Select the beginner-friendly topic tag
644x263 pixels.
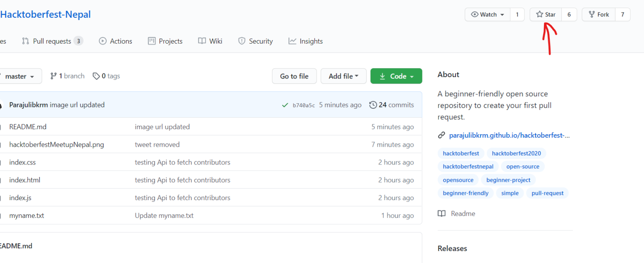coord(466,193)
